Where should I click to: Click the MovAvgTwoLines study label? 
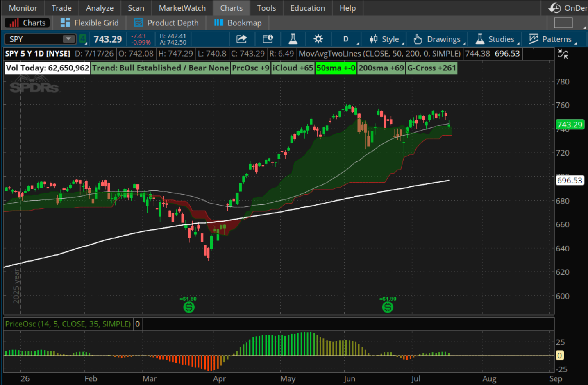[380, 54]
